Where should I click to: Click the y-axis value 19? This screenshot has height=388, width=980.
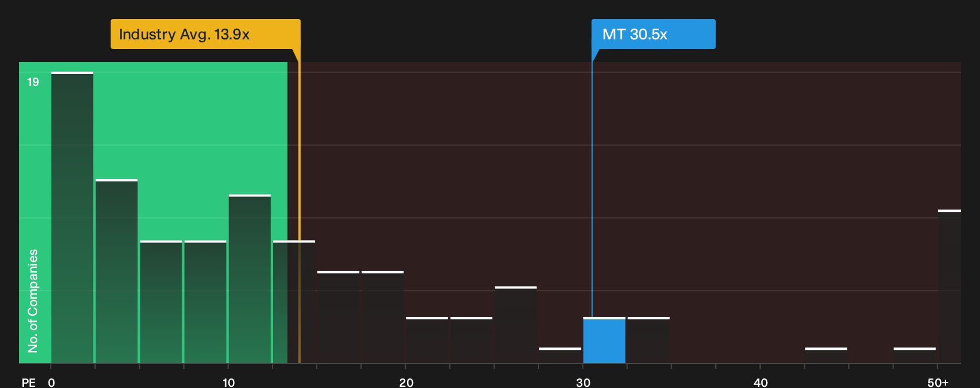click(x=33, y=82)
